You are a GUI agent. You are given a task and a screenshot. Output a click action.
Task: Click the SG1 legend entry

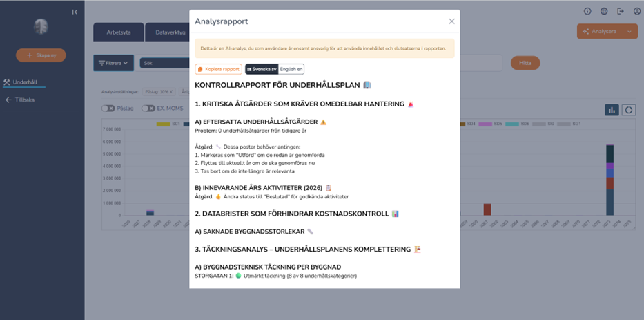(569, 124)
